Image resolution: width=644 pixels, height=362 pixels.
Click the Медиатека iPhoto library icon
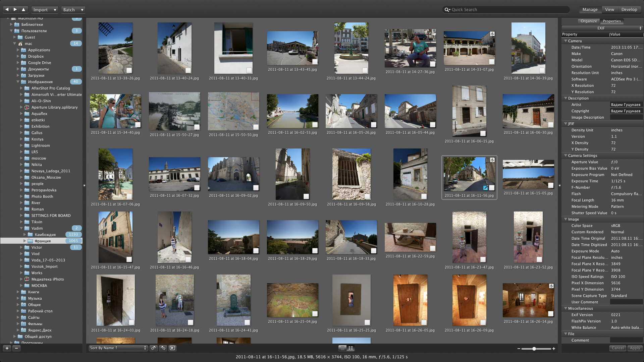pyautogui.click(x=27, y=279)
